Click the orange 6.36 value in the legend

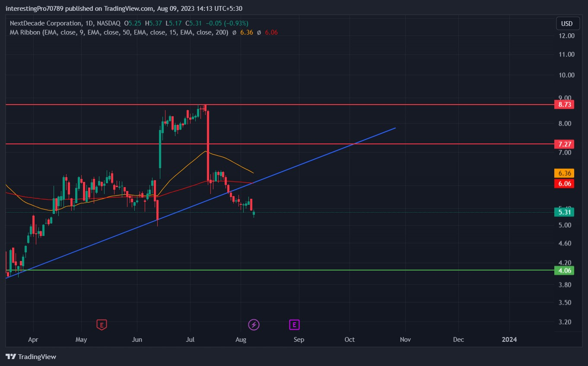coord(246,32)
